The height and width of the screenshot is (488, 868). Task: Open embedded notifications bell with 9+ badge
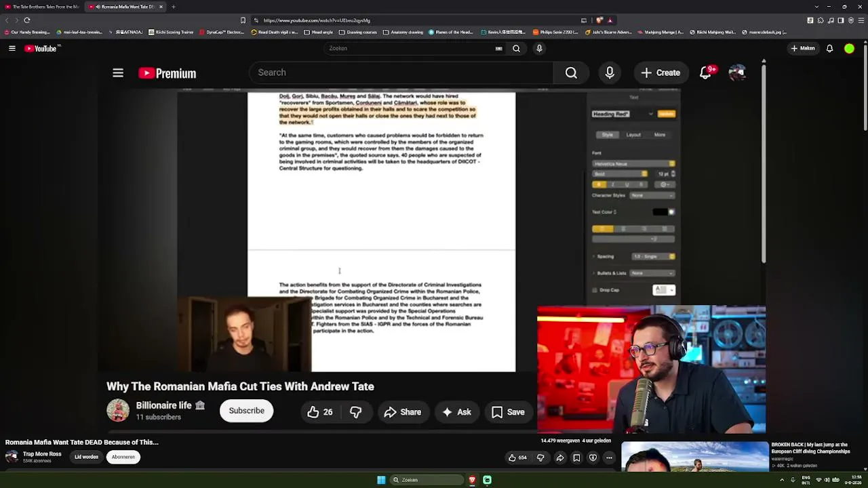point(705,73)
